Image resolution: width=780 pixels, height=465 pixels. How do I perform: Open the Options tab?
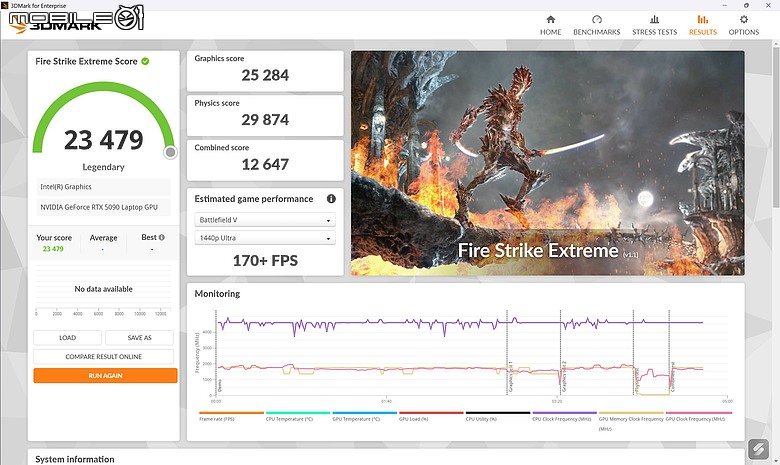point(744,25)
